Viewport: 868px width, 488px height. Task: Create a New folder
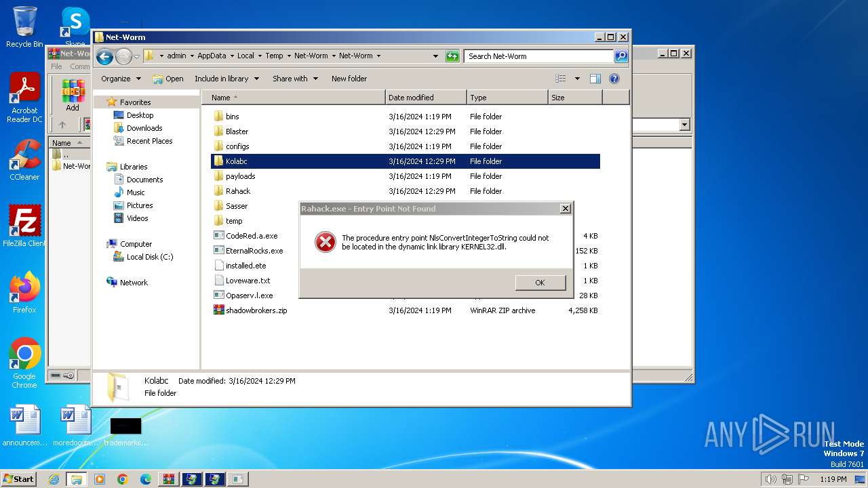point(349,79)
